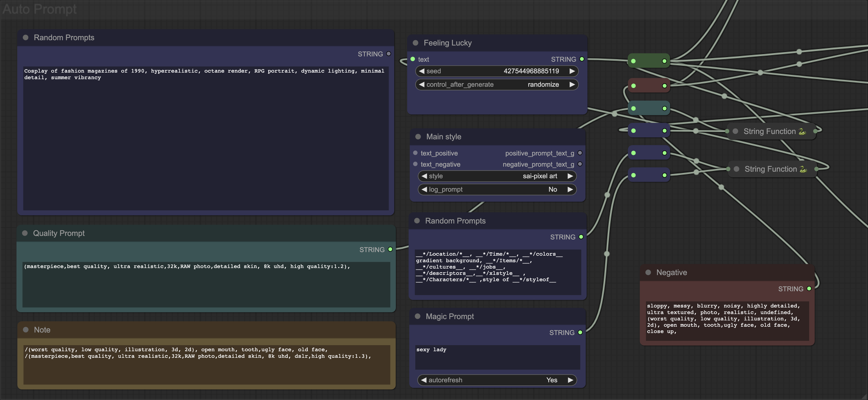Viewport: 868px width, 400px height.
Task: Select the green collapsed node
Action: tap(649, 61)
